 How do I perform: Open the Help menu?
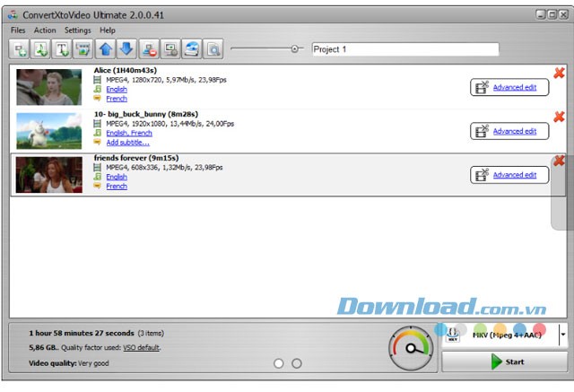coord(108,30)
